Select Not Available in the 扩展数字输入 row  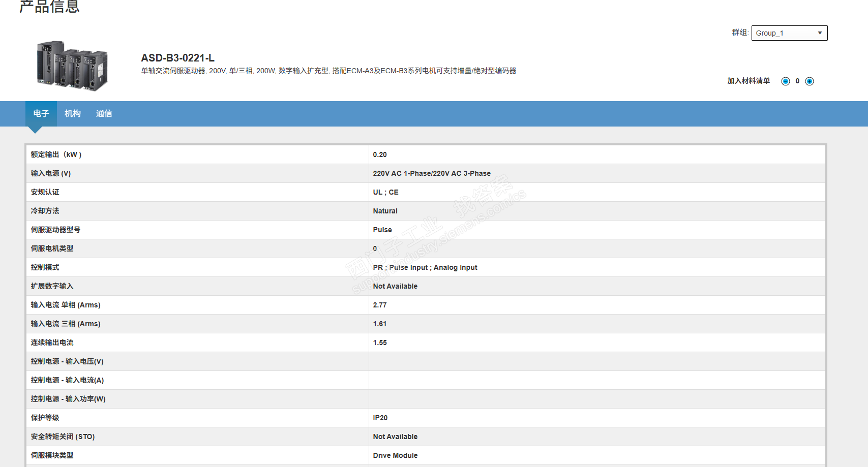click(395, 286)
